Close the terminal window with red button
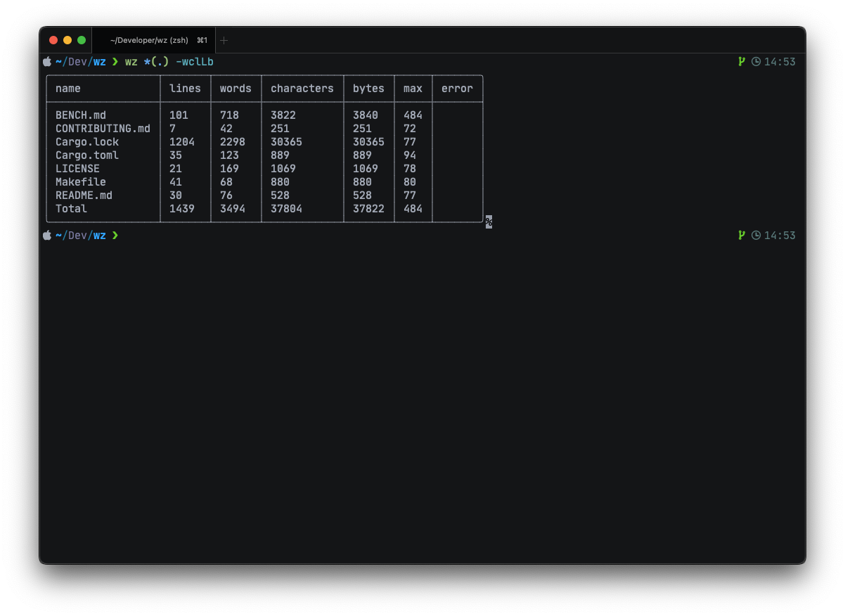 point(53,41)
